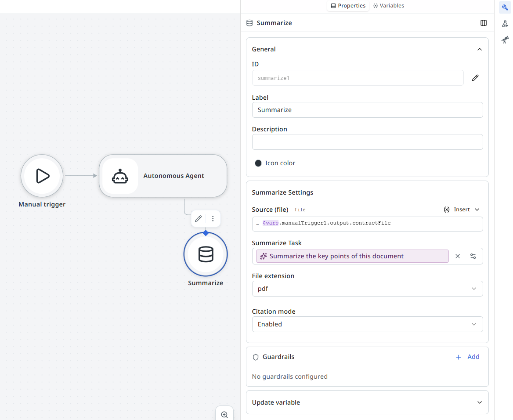Clear the Summarize Task prompt with X

click(457, 256)
